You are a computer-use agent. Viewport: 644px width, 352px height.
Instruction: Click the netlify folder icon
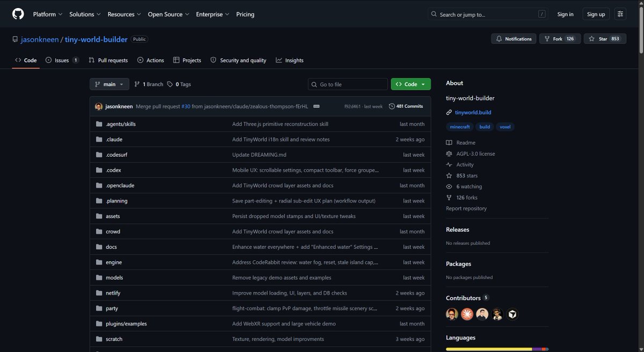(x=99, y=293)
